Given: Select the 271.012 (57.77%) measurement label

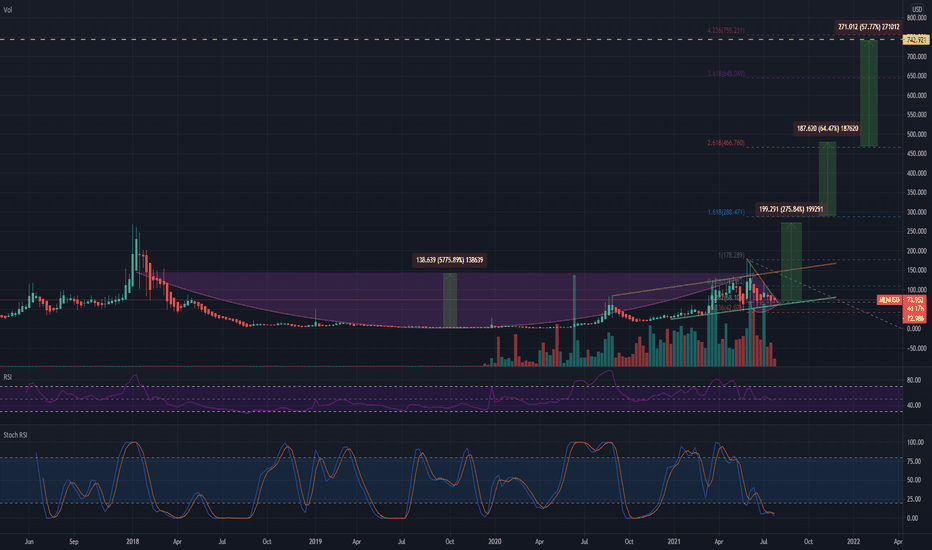Looking at the screenshot, I should point(868,27).
